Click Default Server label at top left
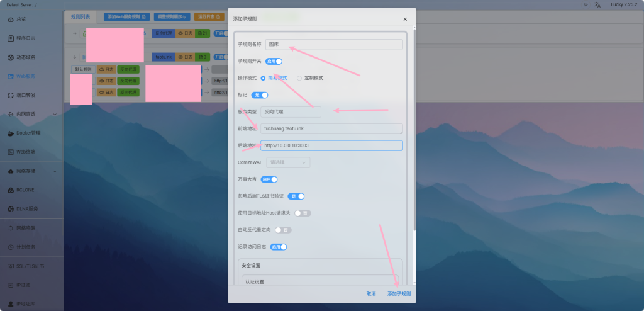The height and width of the screenshot is (311, 644). 21,5
